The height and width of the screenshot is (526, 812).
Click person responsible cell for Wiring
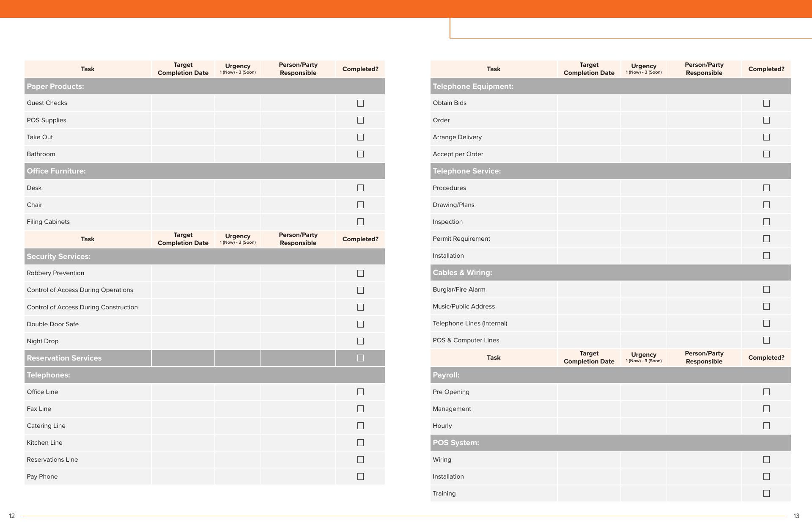[704, 460]
